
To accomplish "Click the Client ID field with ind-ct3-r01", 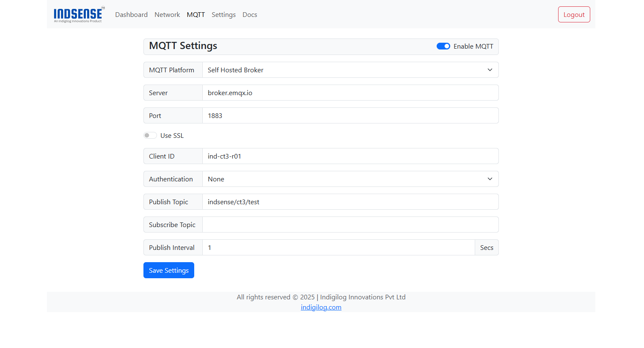I will tap(350, 156).
